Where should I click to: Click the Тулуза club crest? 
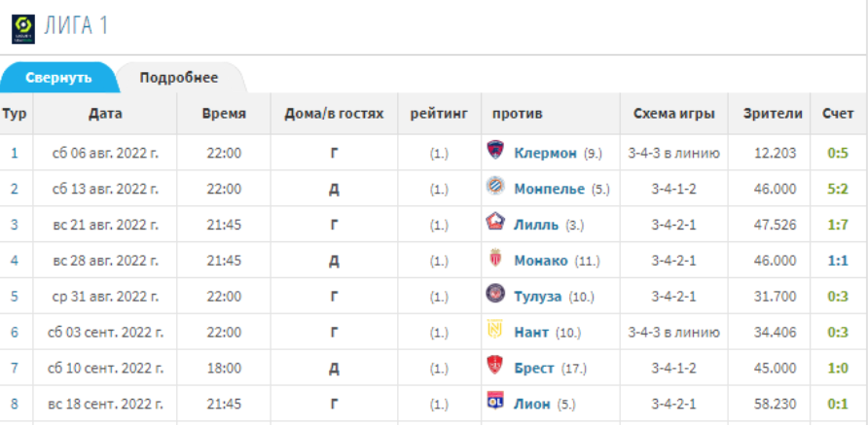tap(495, 294)
